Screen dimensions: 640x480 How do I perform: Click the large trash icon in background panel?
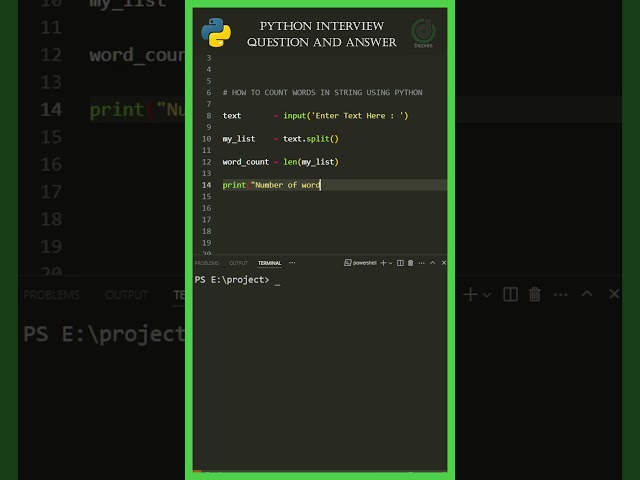point(535,294)
